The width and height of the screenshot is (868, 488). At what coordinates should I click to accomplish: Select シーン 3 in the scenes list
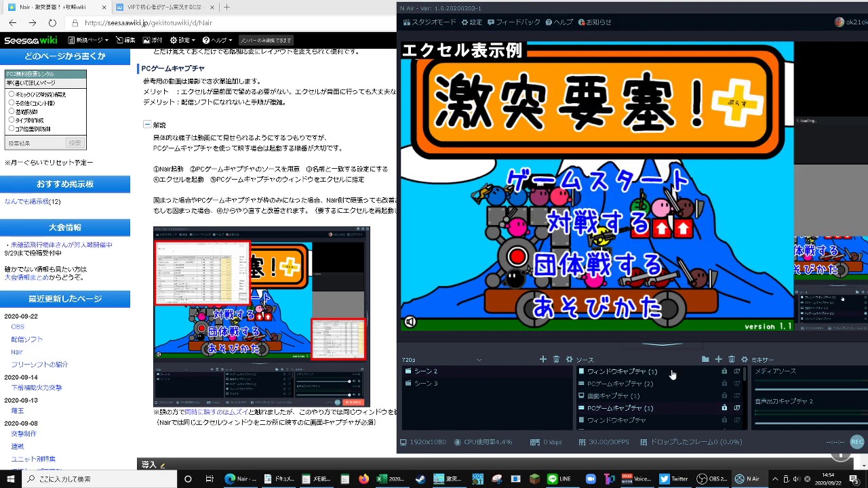487,384
